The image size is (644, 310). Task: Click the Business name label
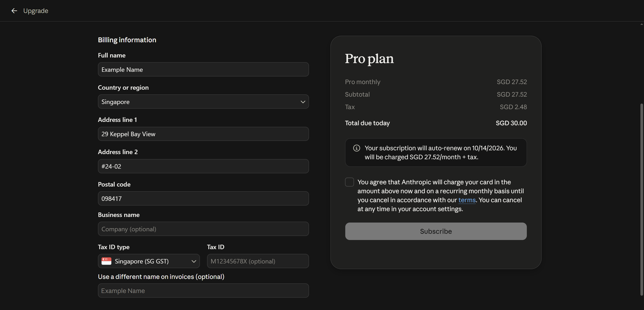click(119, 215)
